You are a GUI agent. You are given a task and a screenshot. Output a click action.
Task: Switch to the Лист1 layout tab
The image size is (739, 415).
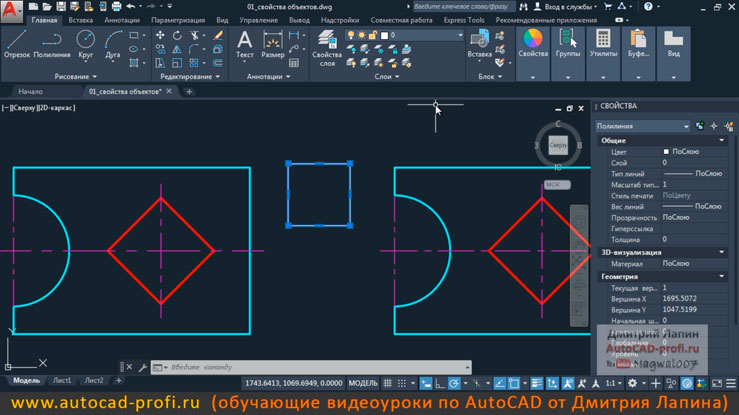[62, 381]
